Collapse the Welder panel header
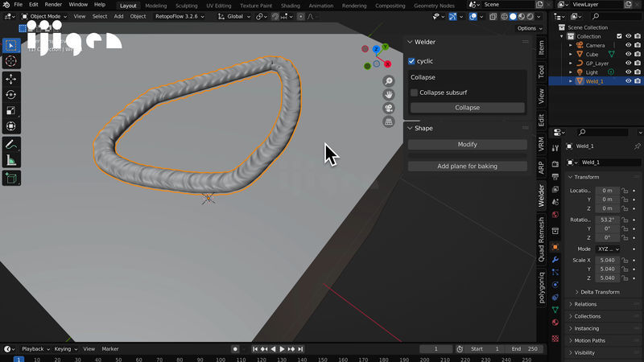 (x=425, y=42)
